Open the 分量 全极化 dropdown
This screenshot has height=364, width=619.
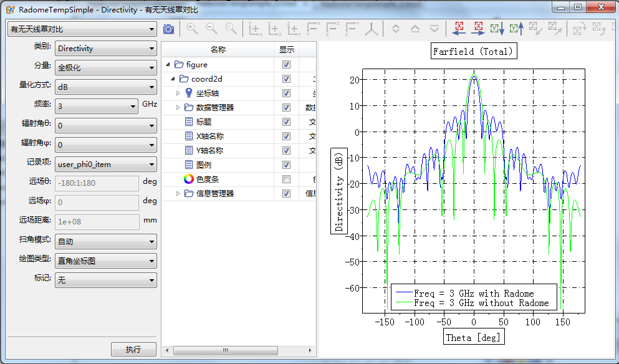tap(106, 68)
